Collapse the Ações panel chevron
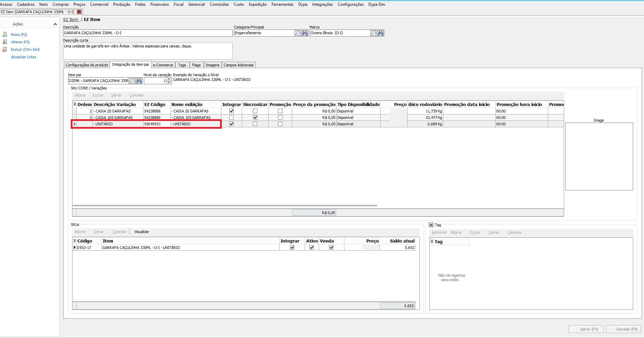Viewport: 644px width, 338px height. (x=55, y=24)
